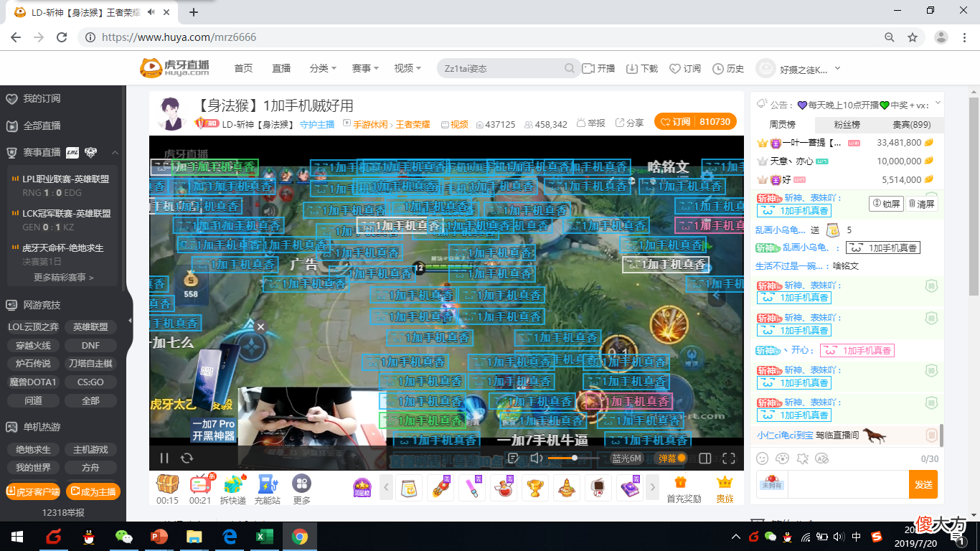This screenshot has height=551, width=980.
Task: Select the 未拥有 fan badge
Action: (772, 484)
